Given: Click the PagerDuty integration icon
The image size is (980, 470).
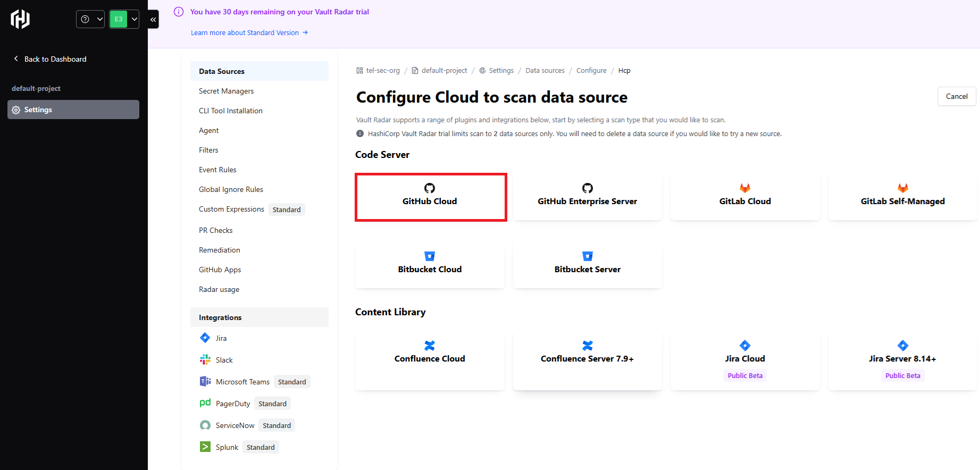Looking at the screenshot, I should pyautogui.click(x=205, y=403).
